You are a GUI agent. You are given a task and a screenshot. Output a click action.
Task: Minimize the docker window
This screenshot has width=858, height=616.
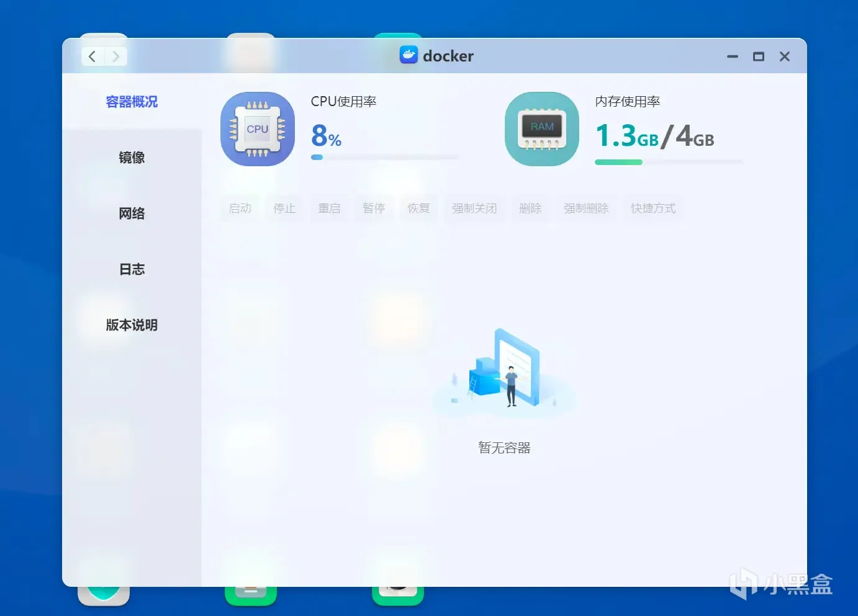pyautogui.click(x=733, y=56)
